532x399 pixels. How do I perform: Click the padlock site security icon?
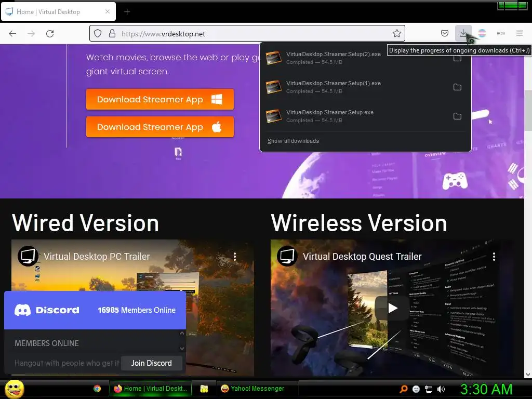coord(112,33)
